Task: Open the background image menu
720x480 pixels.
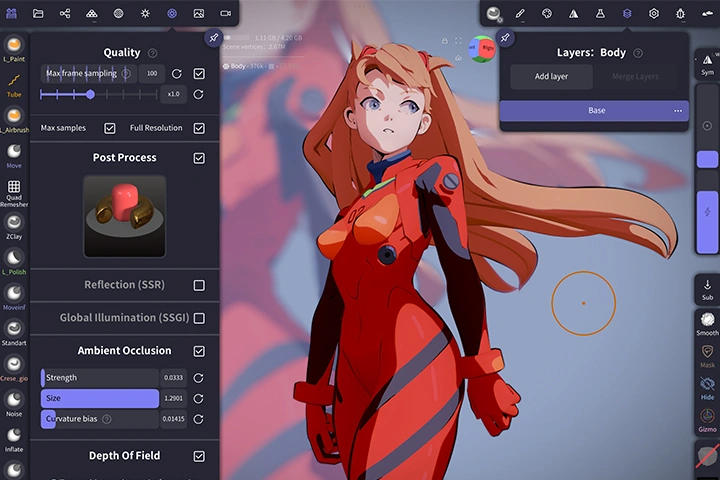Action: pos(199,13)
